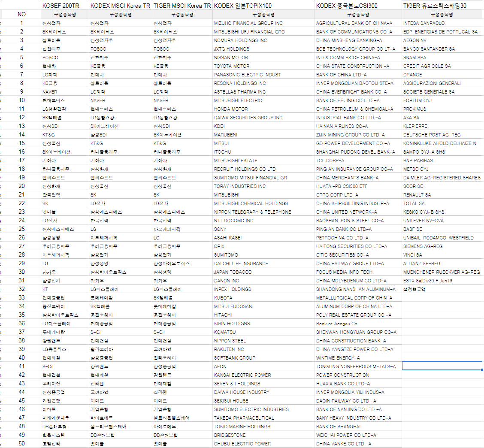Select the WINTIME ENERGY-A cell
The height and width of the screenshot is (448, 484).
pos(358,357)
